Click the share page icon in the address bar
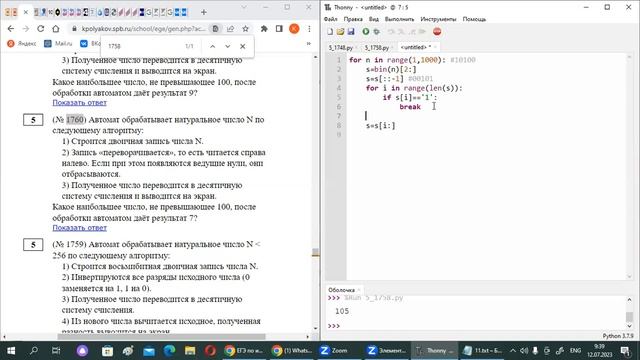The height and width of the screenshot is (360, 640). (x=231, y=29)
